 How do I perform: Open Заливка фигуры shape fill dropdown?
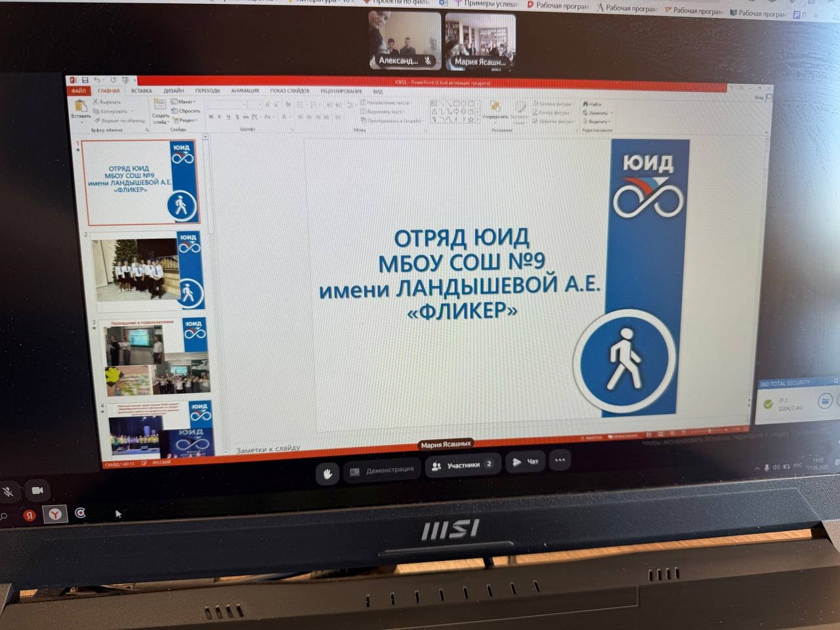[x=555, y=104]
